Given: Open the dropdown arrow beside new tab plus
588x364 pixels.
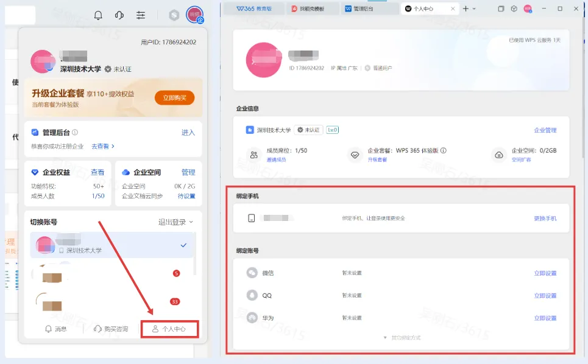Looking at the screenshot, I should pos(475,9).
